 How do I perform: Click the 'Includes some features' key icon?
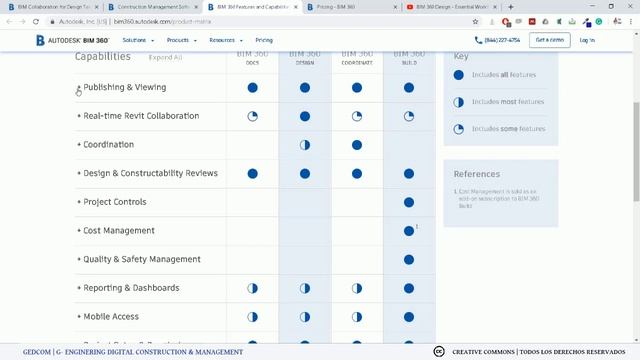[459, 129]
